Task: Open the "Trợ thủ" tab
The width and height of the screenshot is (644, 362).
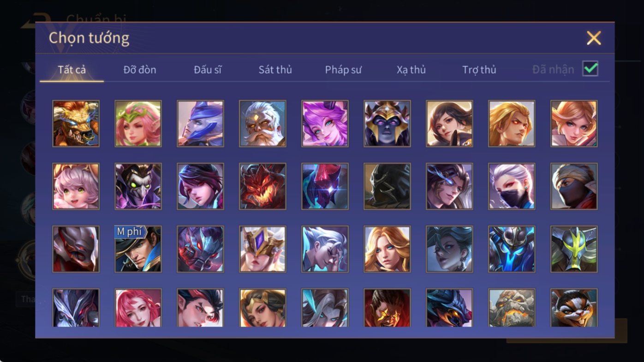Action: coord(479,70)
